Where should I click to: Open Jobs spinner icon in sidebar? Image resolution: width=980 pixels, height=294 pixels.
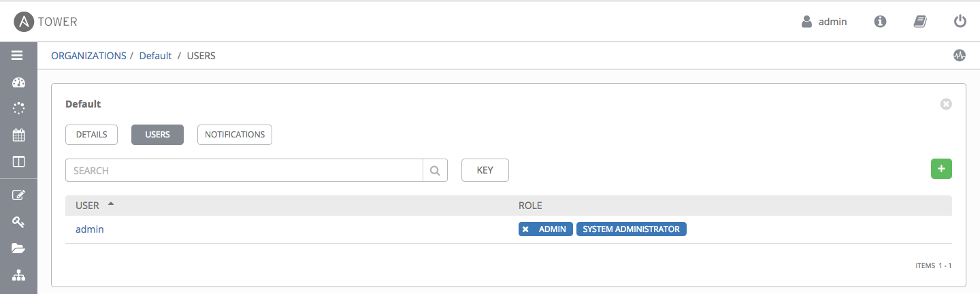[18, 108]
